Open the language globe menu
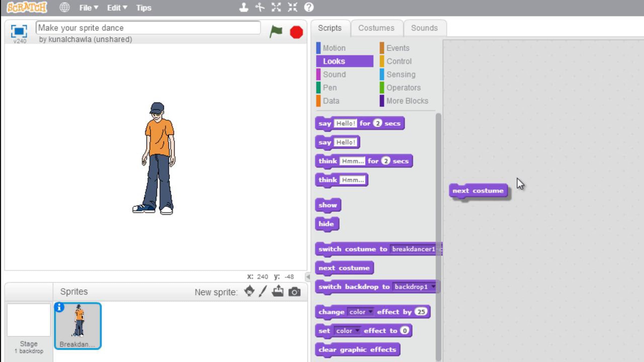644x362 pixels. pos(64,8)
